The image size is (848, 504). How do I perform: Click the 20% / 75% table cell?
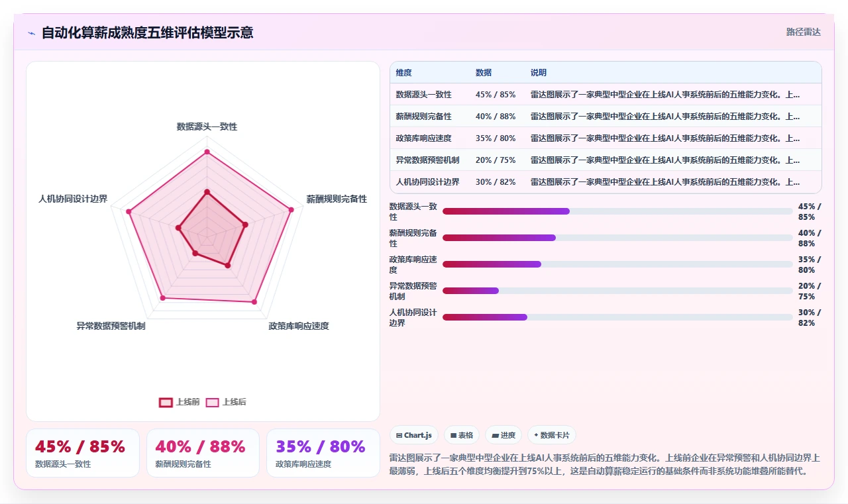click(496, 160)
